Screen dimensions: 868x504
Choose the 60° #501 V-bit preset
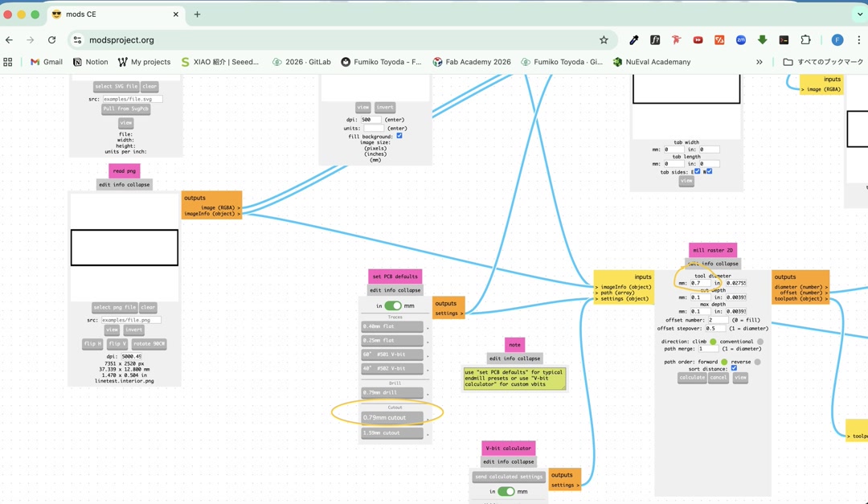point(392,354)
